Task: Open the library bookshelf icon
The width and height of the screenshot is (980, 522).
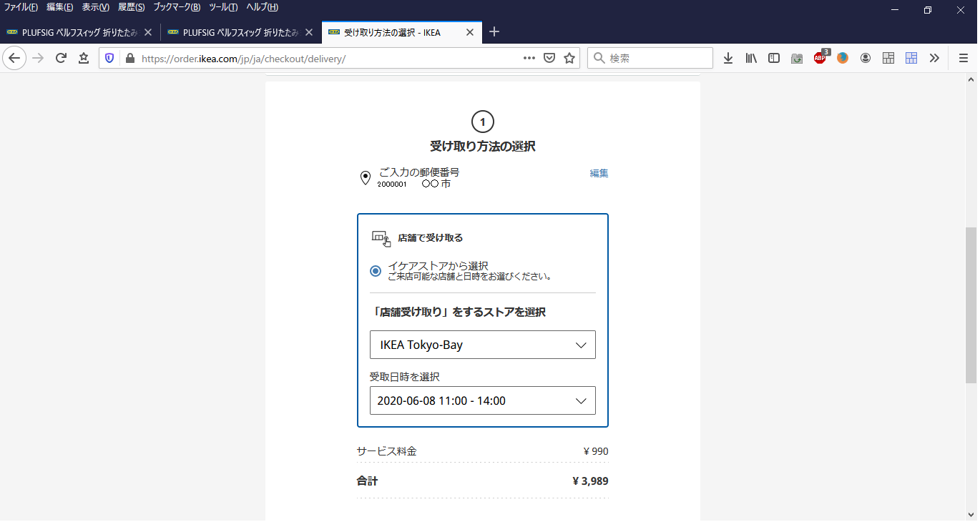Action: click(x=751, y=59)
